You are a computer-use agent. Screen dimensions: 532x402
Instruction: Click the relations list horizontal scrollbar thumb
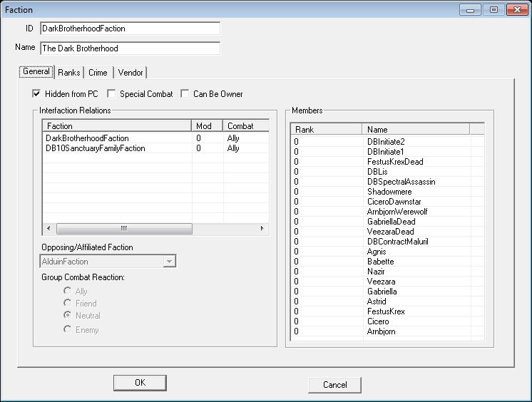pyautogui.click(x=124, y=228)
